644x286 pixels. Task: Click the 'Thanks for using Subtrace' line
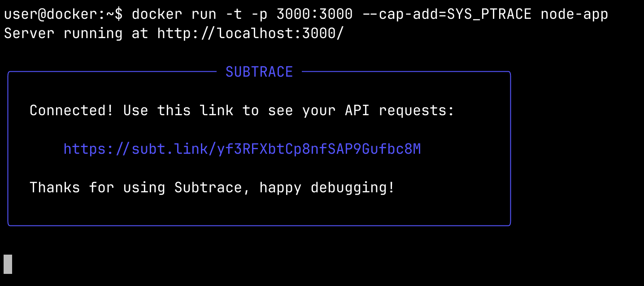212,187
